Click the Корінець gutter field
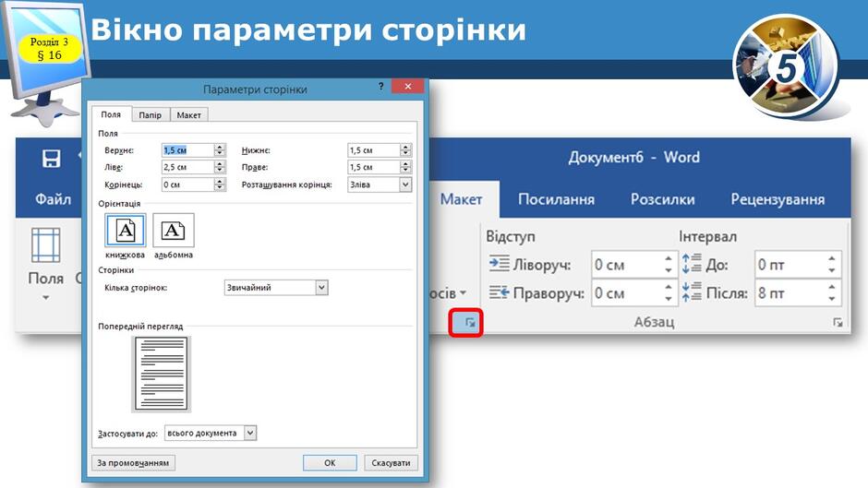This screenshot has height=488, width=868. click(x=187, y=184)
